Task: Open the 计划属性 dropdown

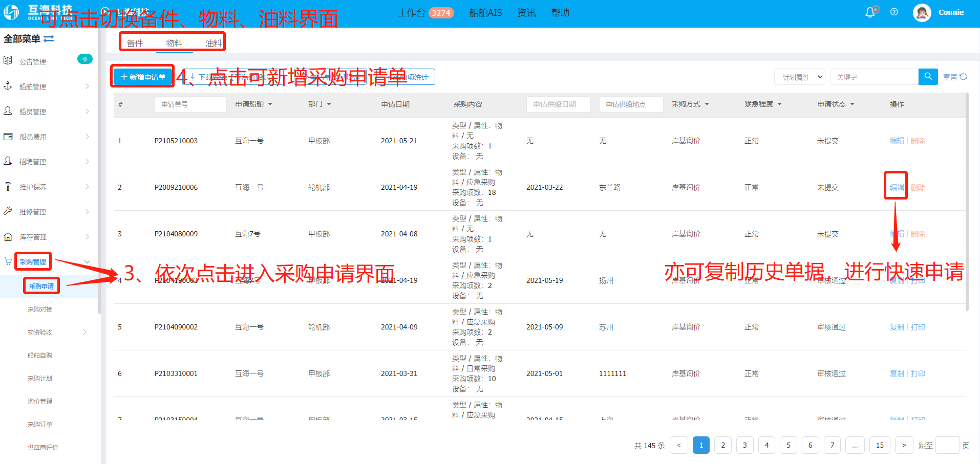Action: pyautogui.click(x=799, y=77)
